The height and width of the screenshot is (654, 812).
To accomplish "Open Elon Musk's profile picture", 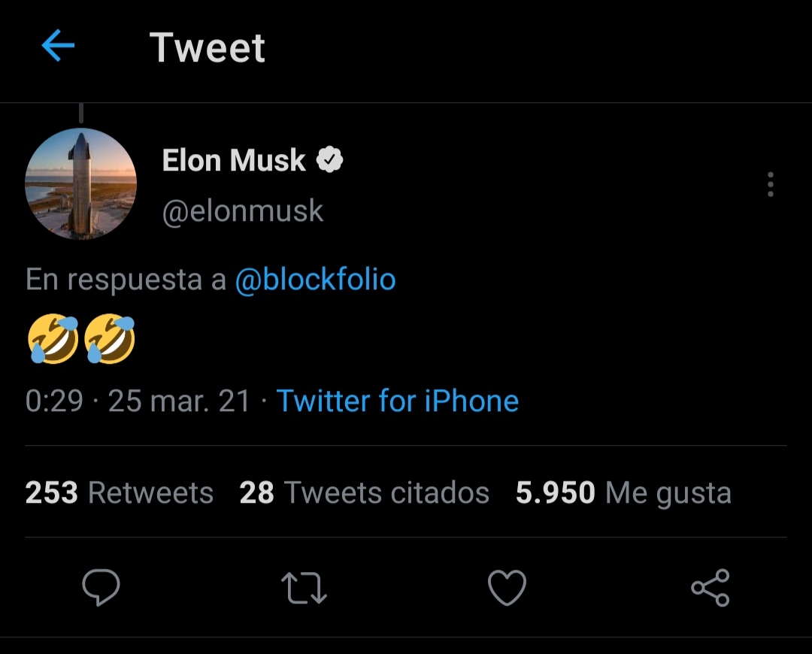I will 81,184.
